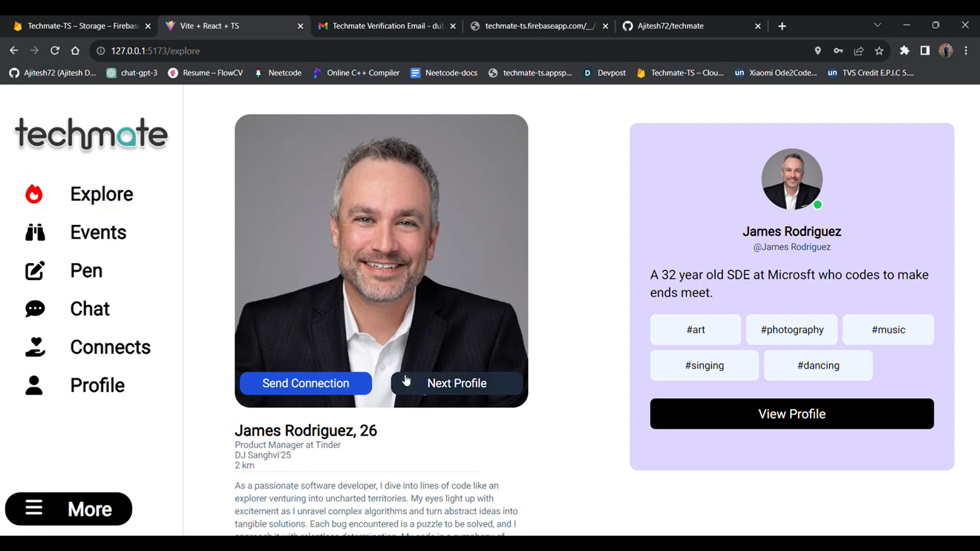This screenshot has width=980, height=551.
Task: Expand the More menu button
Action: click(x=68, y=509)
